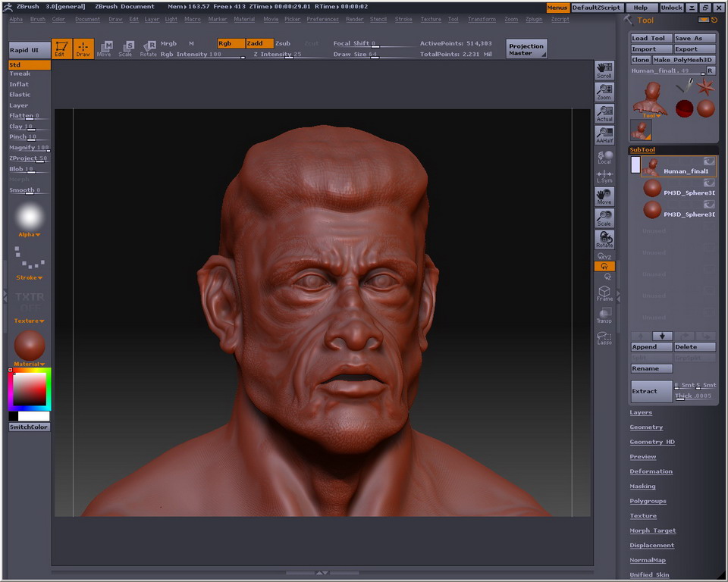Click the Save As tool button
The width and height of the screenshot is (728, 582).
pyautogui.click(x=694, y=37)
